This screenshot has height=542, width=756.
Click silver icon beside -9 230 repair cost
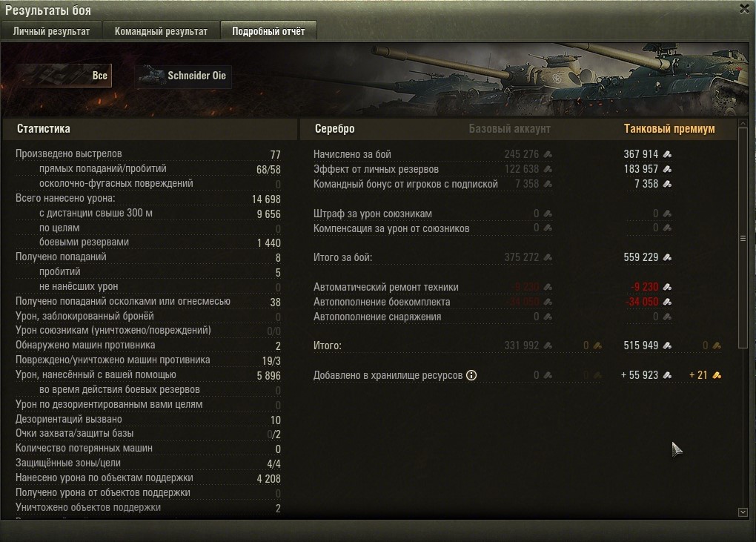coord(667,287)
